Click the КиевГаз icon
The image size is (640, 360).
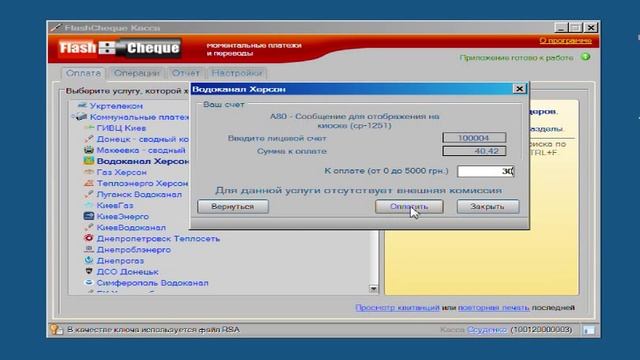[x=89, y=205]
